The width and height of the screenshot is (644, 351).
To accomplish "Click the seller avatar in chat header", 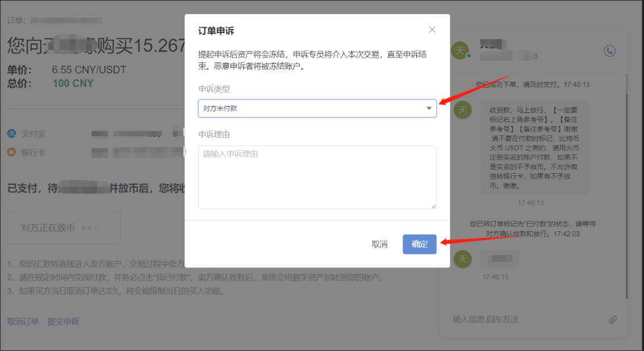I will point(459,50).
